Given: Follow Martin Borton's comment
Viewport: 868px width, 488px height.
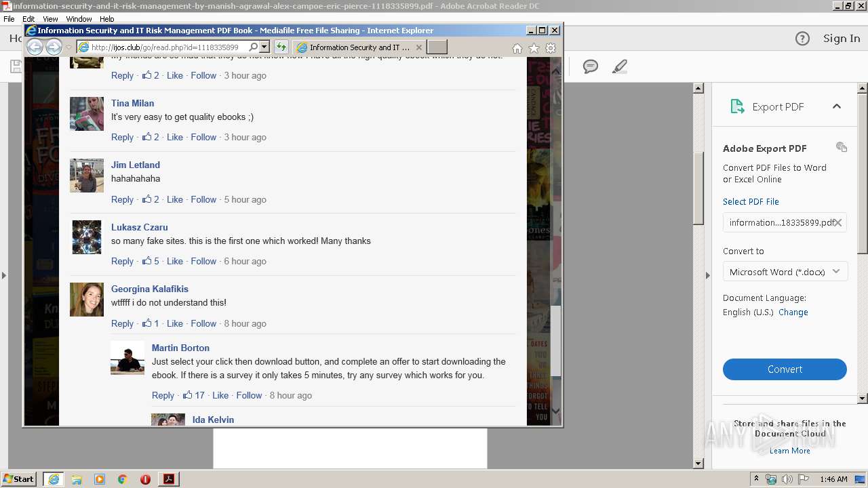Looking at the screenshot, I should pos(249,395).
